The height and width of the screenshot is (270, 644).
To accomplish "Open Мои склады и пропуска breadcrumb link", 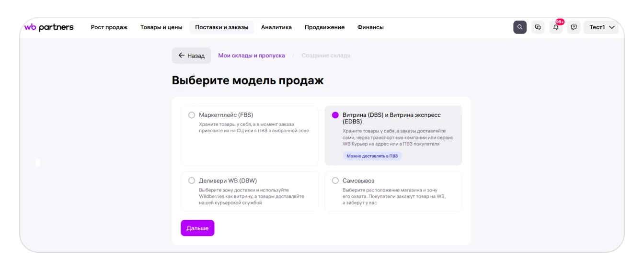I will pyautogui.click(x=252, y=56).
